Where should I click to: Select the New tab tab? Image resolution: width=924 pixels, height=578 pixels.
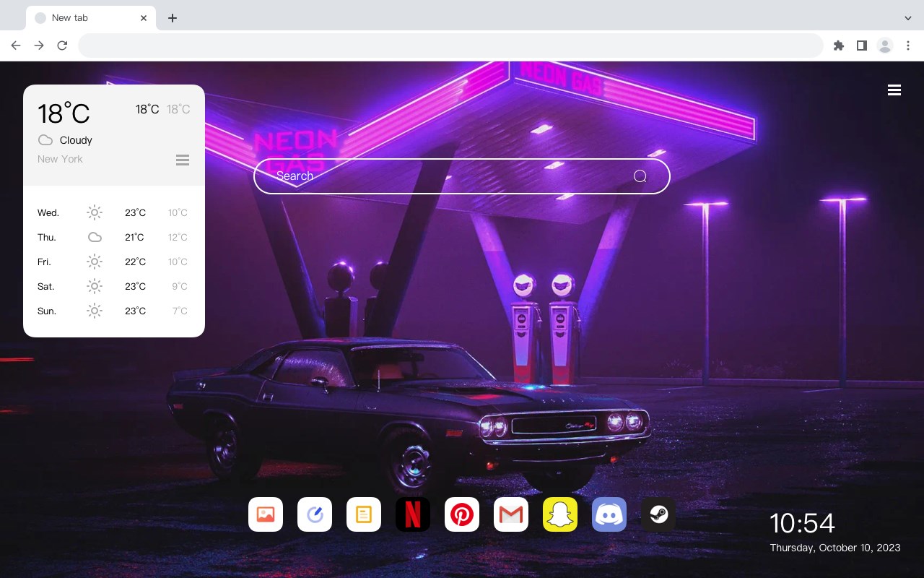click(90, 18)
